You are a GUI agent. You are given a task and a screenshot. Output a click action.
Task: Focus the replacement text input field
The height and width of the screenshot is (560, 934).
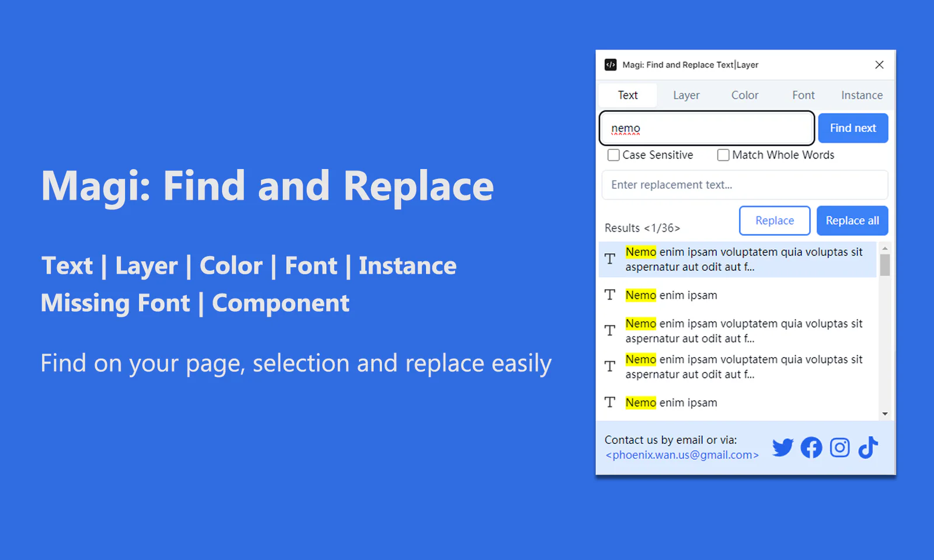point(745,185)
